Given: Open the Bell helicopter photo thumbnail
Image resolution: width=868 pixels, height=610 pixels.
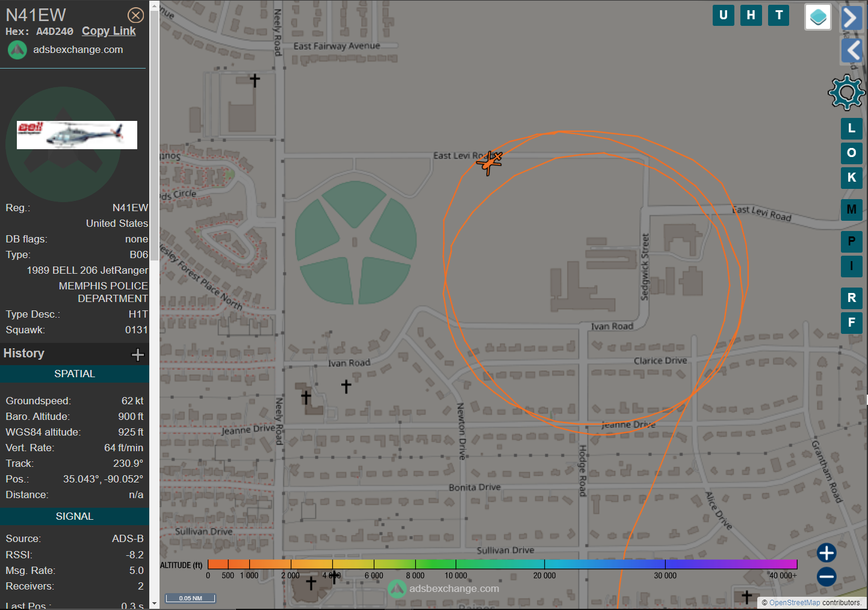Looking at the screenshot, I should pyautogui.click(x=77, y=135).
